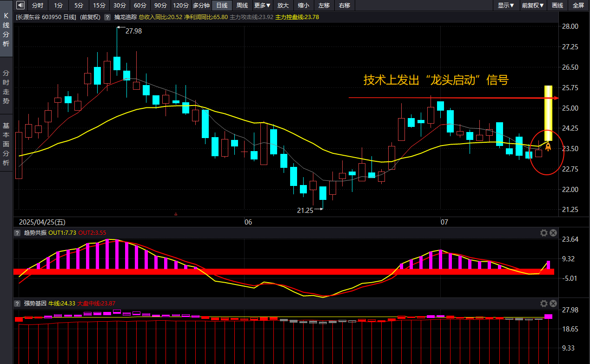Image resolution: width=590 pixels, height=364 pixels.
Task: Click the 2025/04/25(五) date label
Action: (x=42, y=222)
